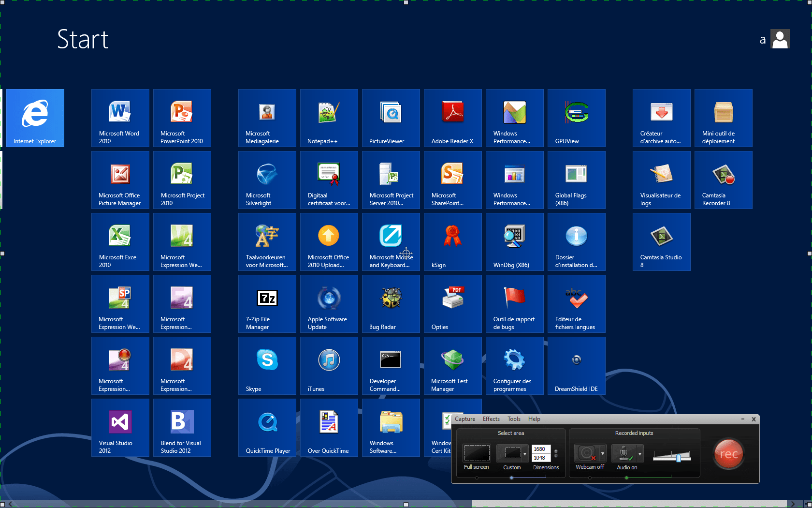Open the Opties PDF printer tile

[x=453, y=304]
